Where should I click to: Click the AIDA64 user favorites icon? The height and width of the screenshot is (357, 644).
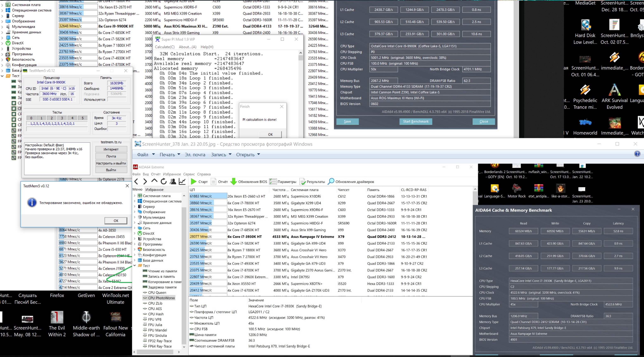click(x=173, y=182)
